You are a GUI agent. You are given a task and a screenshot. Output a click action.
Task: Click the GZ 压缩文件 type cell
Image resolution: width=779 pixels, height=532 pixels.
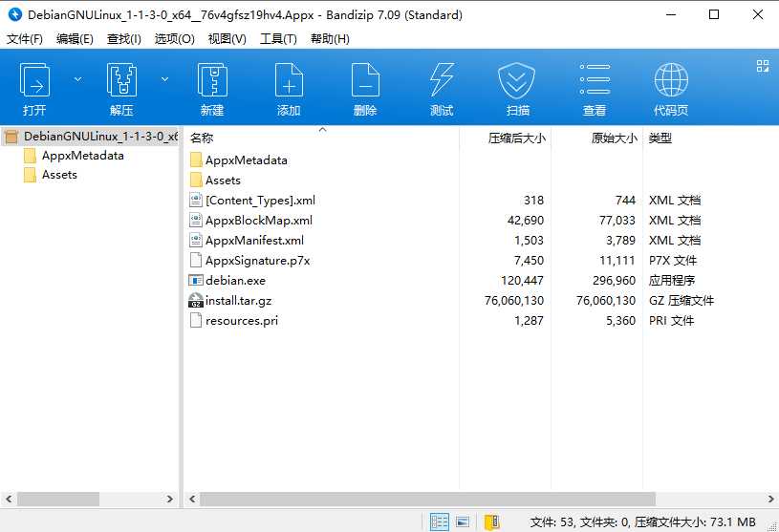(682, 301)
